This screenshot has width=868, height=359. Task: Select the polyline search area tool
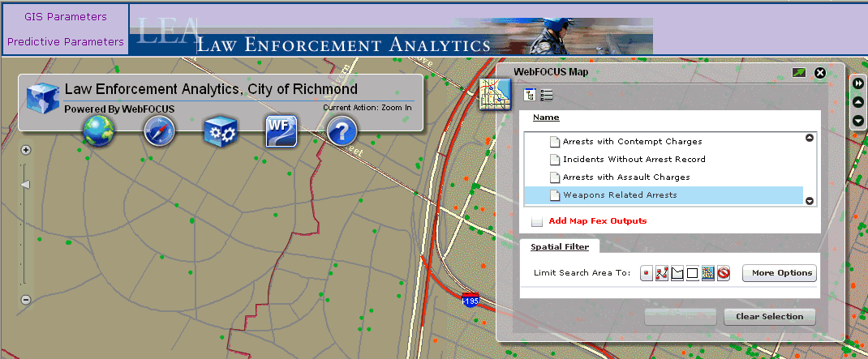[662, 273]
